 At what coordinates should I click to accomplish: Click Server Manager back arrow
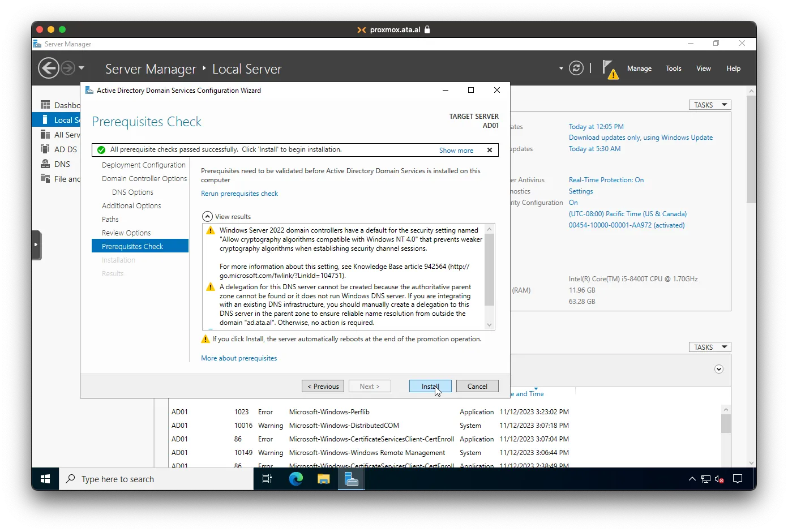pos(48,68)
